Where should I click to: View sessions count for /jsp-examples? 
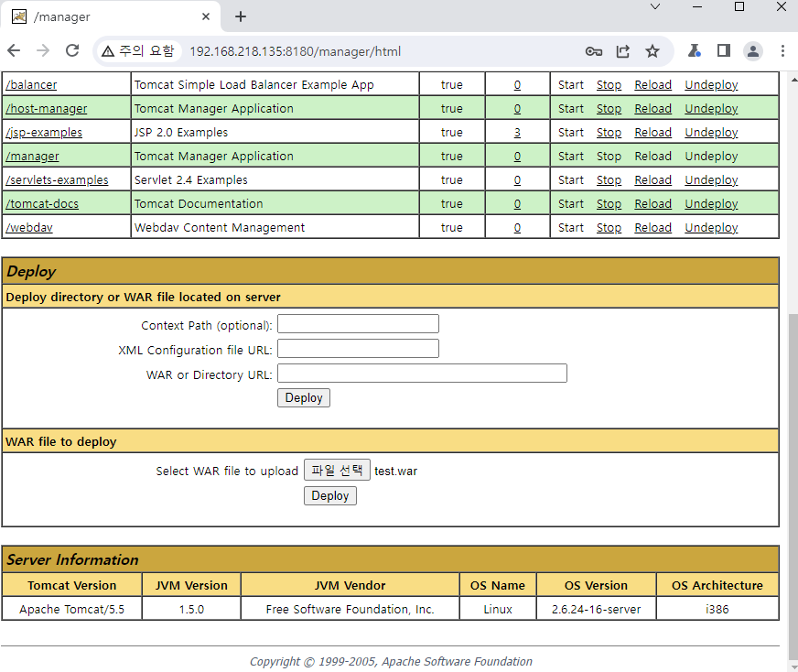[517, 133]
